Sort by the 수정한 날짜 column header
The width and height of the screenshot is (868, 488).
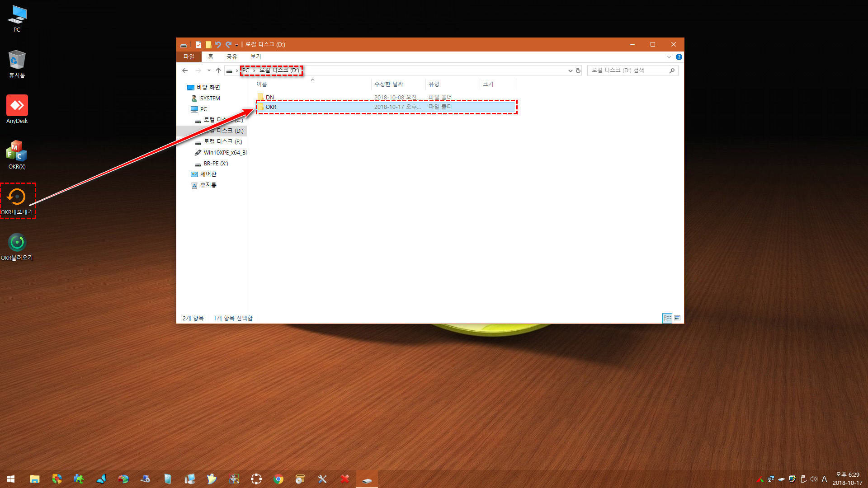click(x=398, y=84)
